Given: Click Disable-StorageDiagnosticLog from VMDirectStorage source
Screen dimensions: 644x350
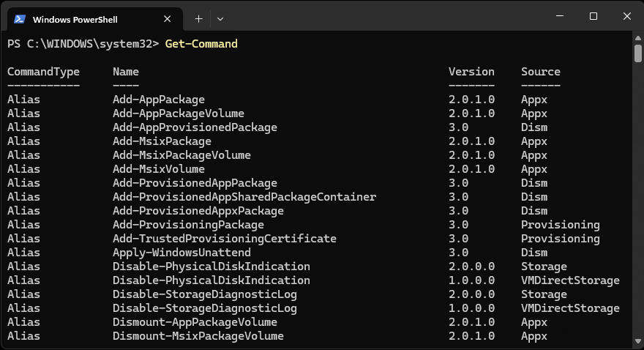Looking at the screenshot, I should 204,308.
